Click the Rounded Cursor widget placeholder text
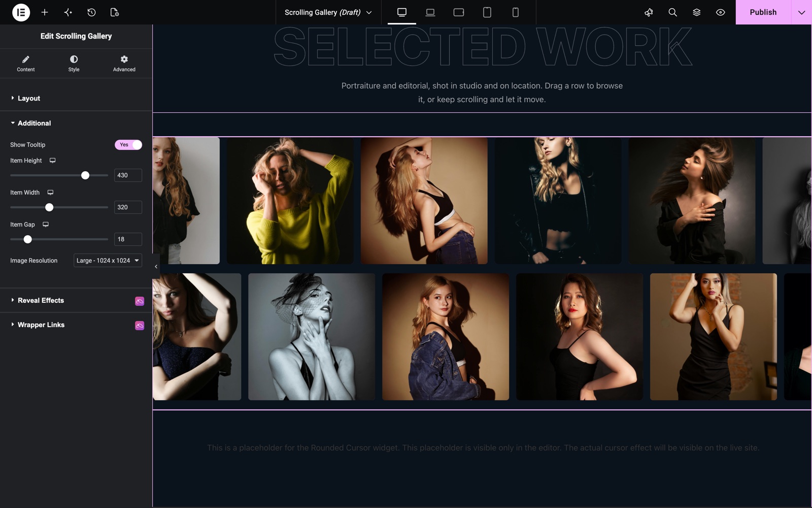The image size is (812, 508). 483,448
